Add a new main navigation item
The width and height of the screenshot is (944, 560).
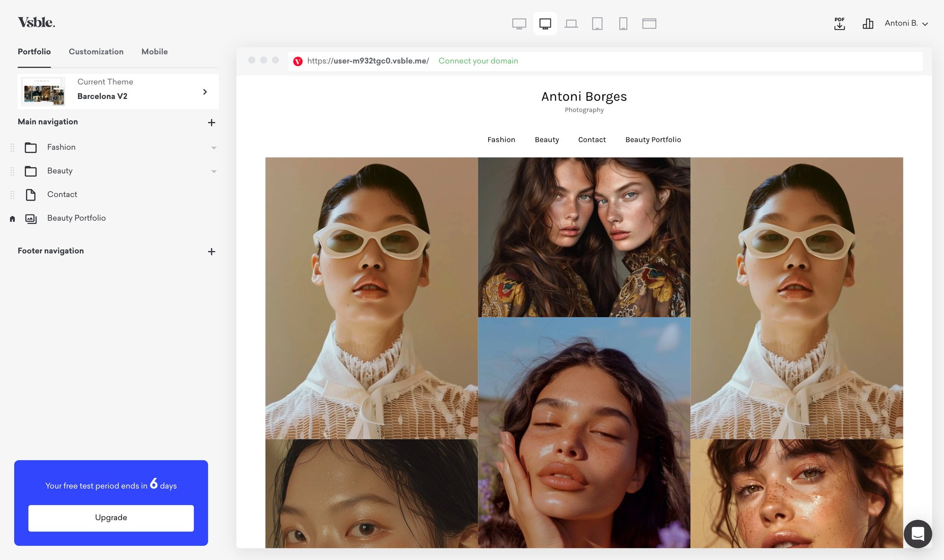tap(211, 122)
